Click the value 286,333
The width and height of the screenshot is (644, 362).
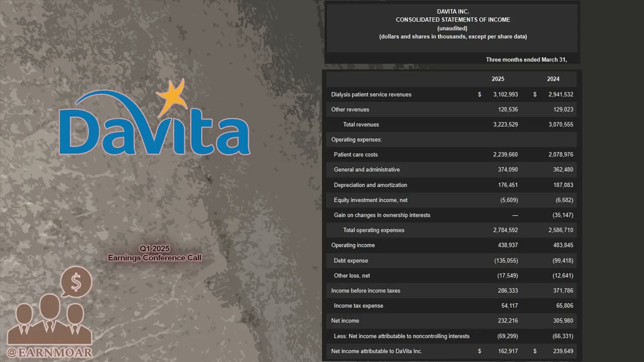tap(508, 291)
